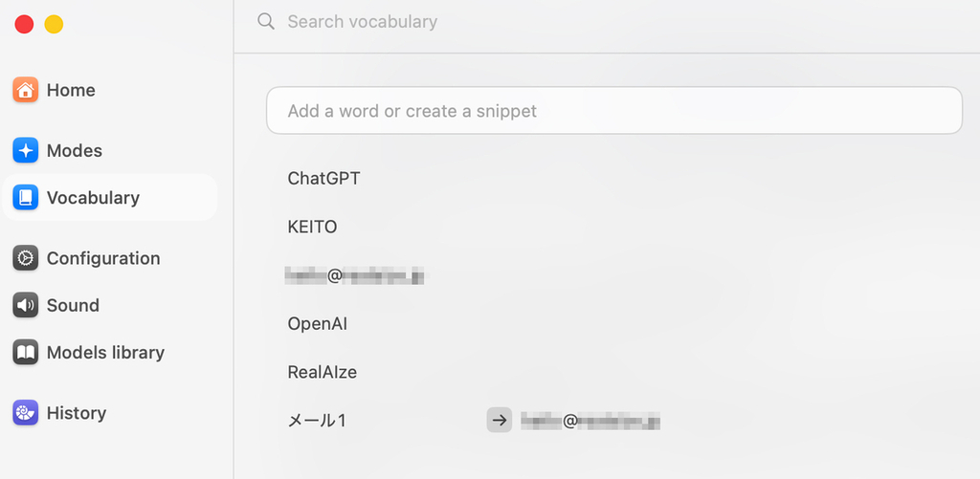Click the Sound speaker icon

pos(26,305)
